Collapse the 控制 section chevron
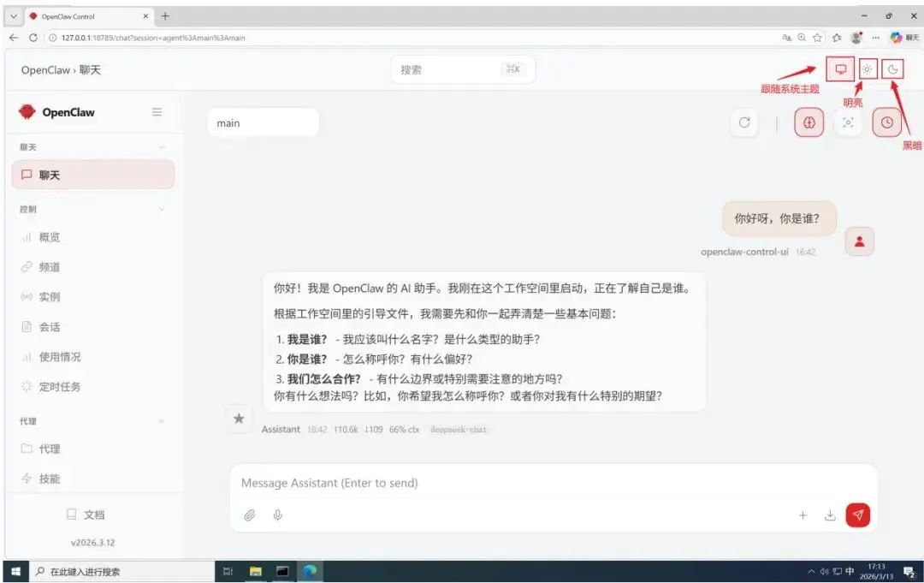The width and height of the screenshot is (924, 583). (x=162, y=209)
